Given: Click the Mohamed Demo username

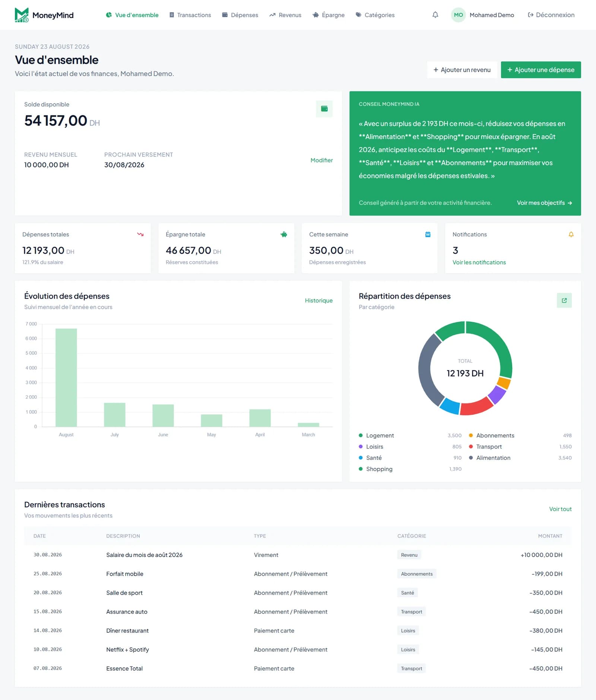Looking at the screenshot, I should pyautogui.click(x=492, y=15).
